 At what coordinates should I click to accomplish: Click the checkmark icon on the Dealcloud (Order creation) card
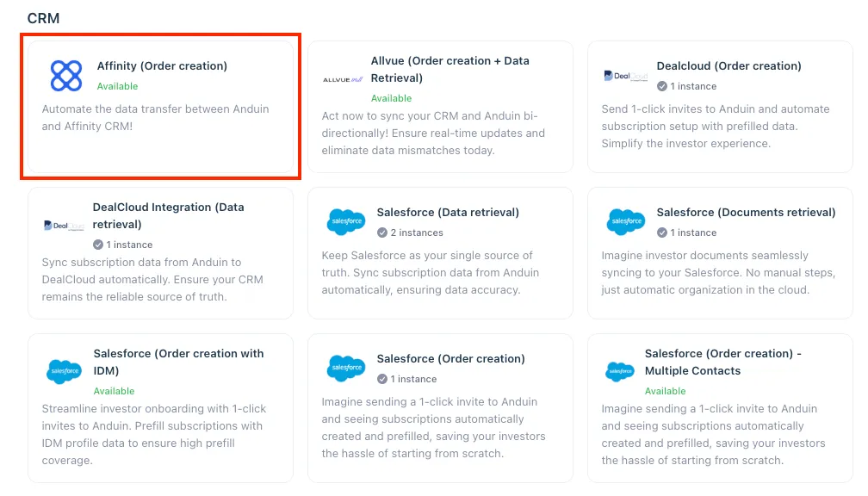pos(662,86)
